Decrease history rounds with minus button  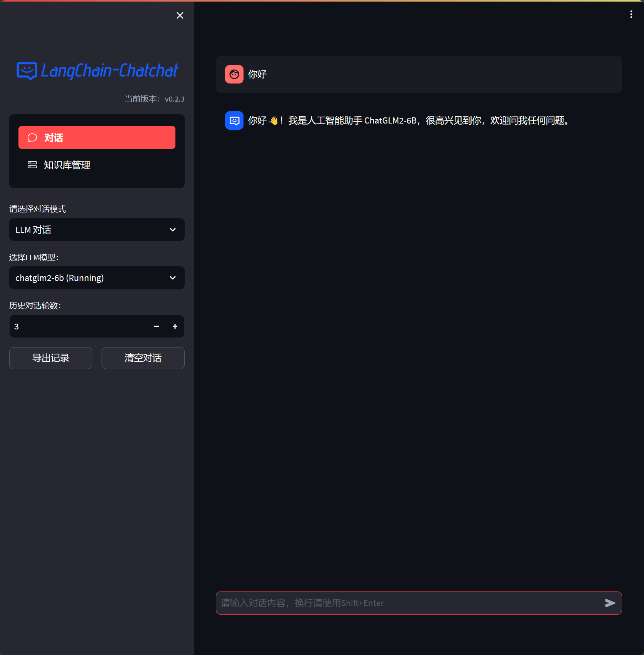coord(157,326)
